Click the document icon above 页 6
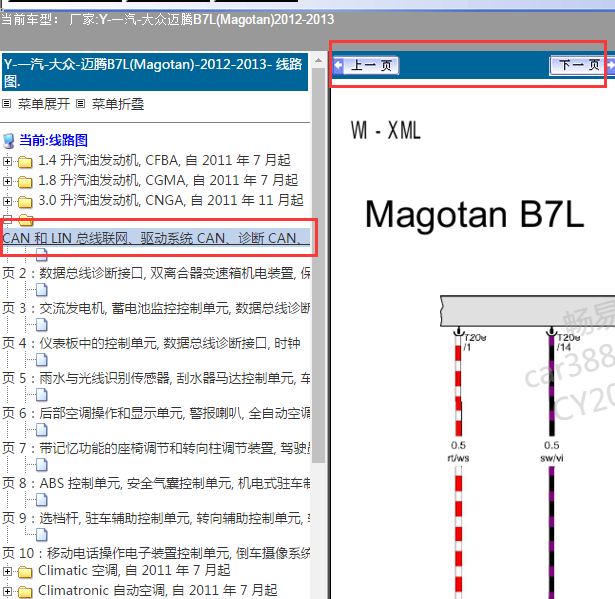 pos(42,395)
